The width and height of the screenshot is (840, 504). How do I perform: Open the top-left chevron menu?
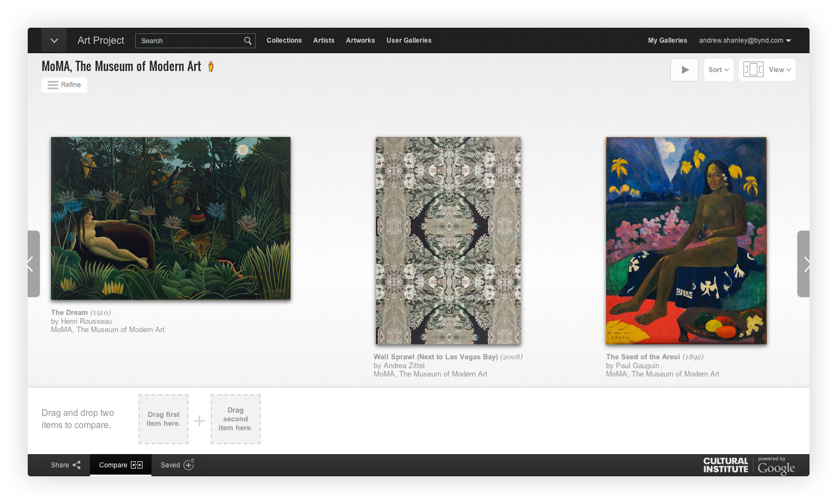pyautogui.click(x=54, y=40)
